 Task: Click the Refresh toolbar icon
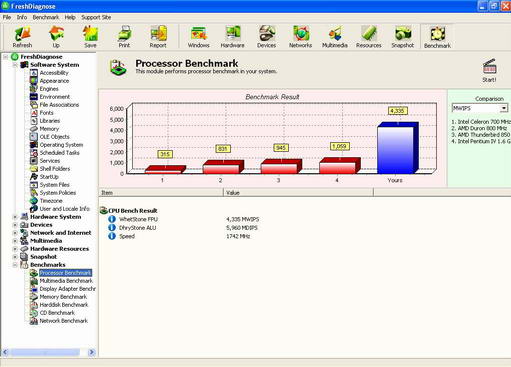[x=22, y=37]
